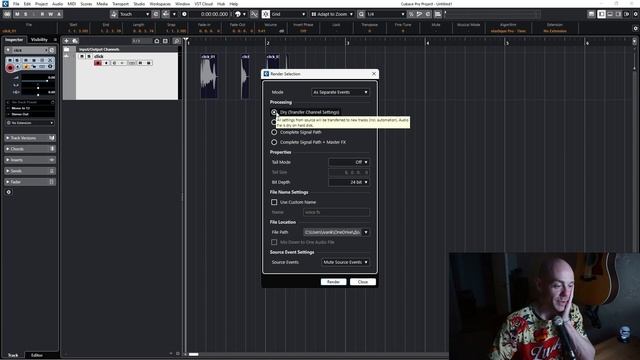The image size is (640, 360).
Task: Click the Inspector volume fader slider
Action: 38,81
